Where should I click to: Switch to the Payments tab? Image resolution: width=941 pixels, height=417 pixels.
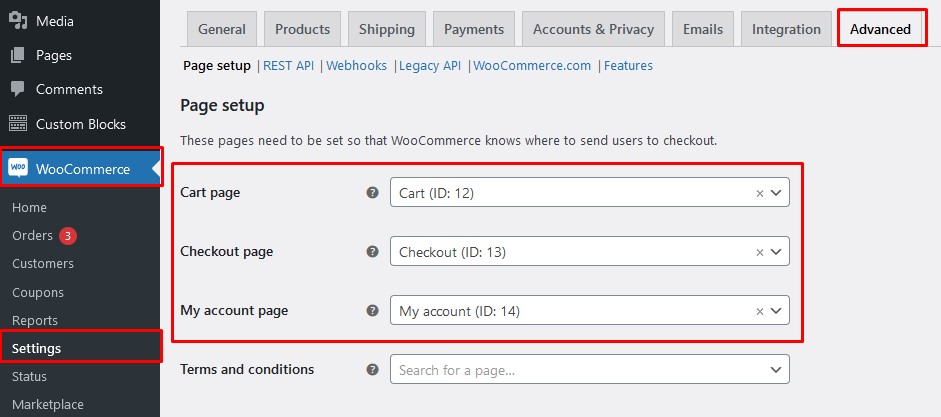(x=474, y=29)
